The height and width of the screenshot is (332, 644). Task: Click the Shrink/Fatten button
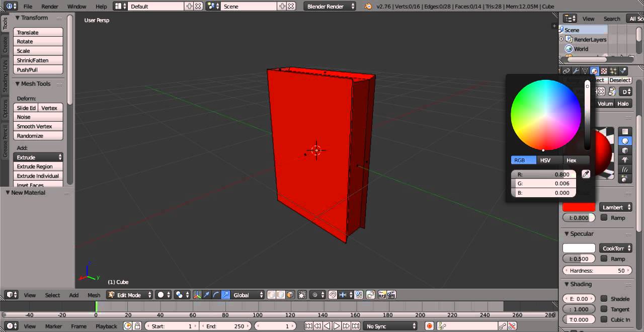38,60
